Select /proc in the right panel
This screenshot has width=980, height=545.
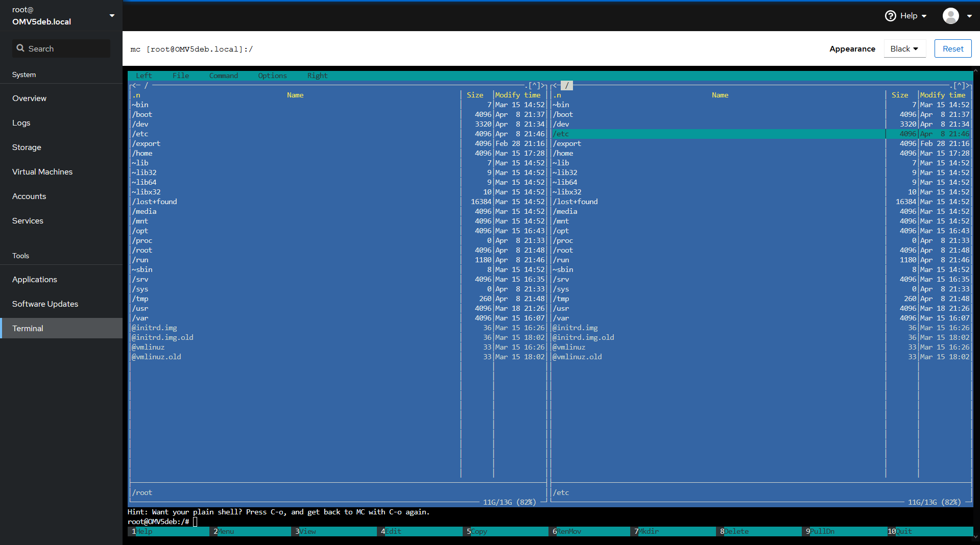click(x=761, y=240)
